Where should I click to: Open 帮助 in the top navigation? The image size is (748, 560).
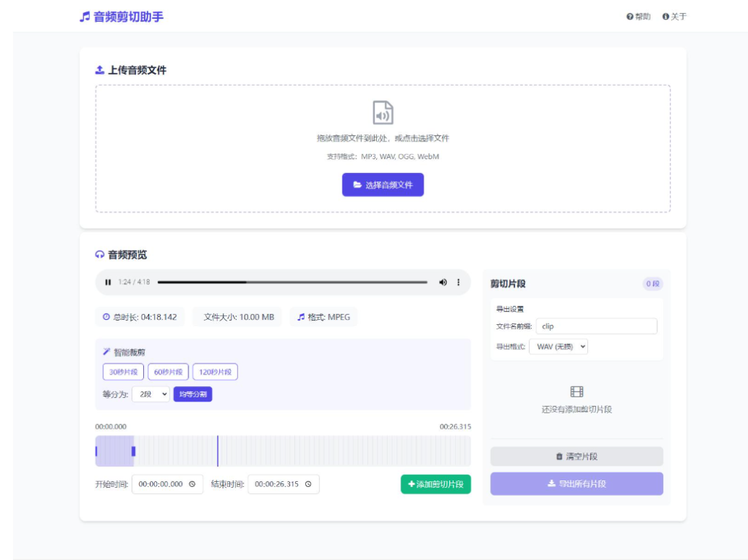(x=638, y=17)
